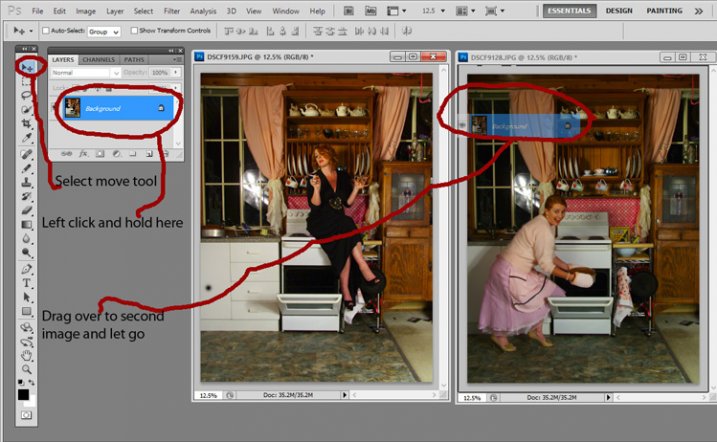Choose the Horizontal Type tool
This screenshot has height=442, width=717.
27,283
